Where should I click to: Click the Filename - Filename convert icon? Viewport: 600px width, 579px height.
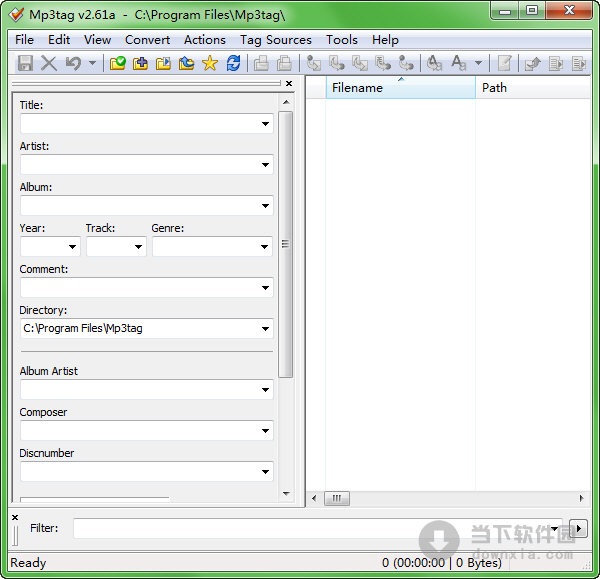pos(360,63)
